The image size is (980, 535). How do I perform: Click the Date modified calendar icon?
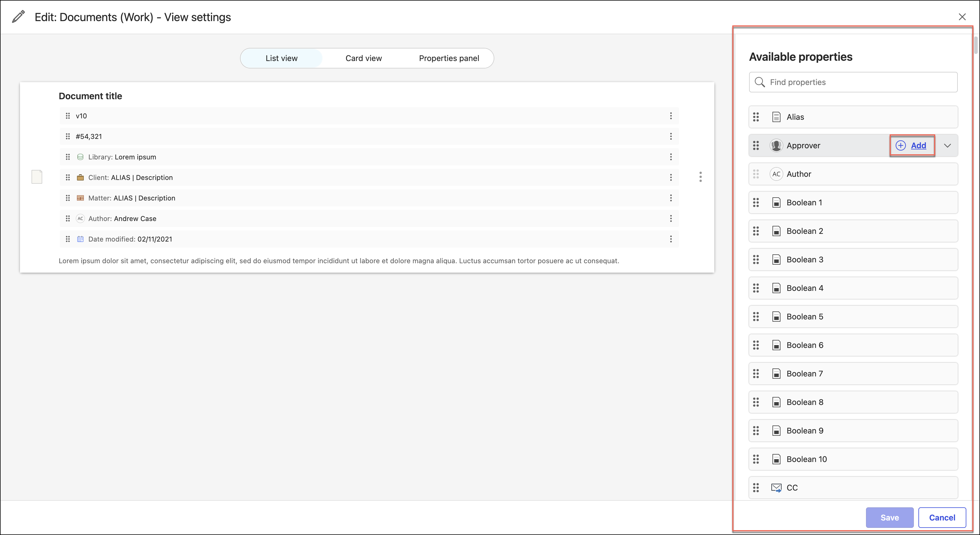80,239
